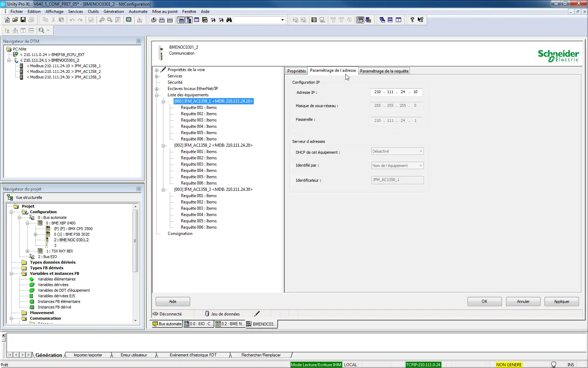
Task: Click the New project icon
Action: 7,20
